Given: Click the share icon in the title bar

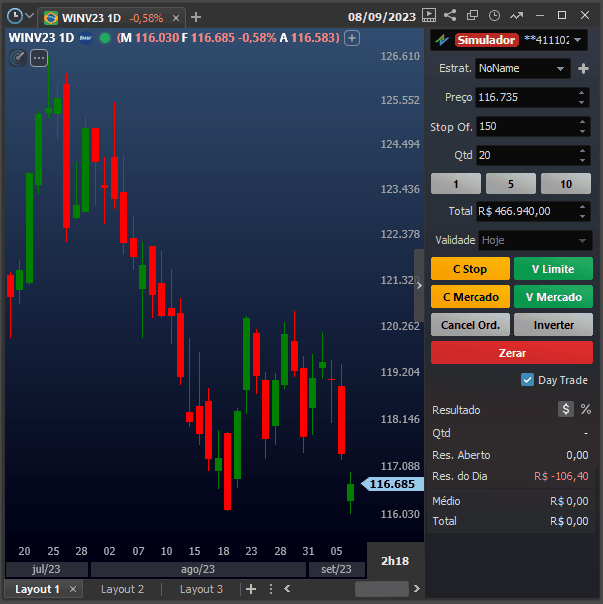Looking at the screenshot, I should tap(450, 15).
